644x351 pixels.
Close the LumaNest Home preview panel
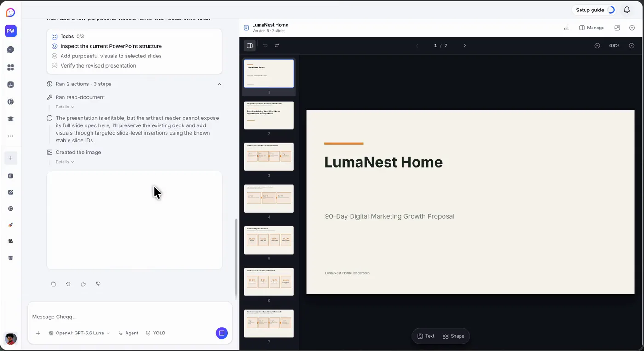632,28
